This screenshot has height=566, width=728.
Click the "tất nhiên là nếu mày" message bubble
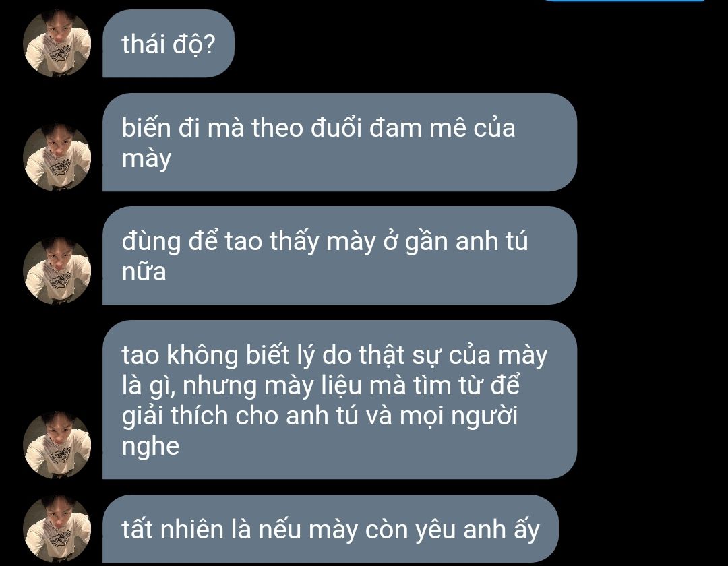pyautogui.click(x=330, y=528)
